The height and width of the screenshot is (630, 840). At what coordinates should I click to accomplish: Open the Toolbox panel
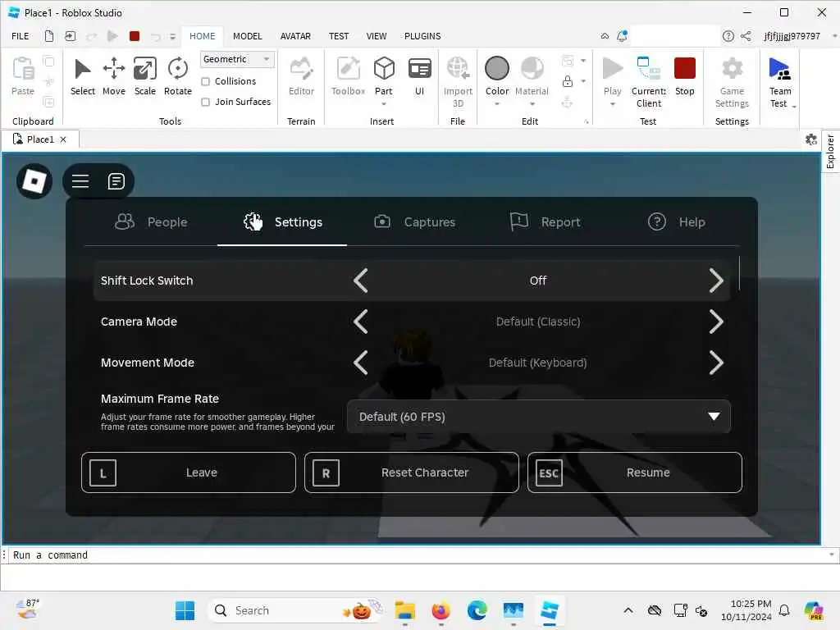[x=348, y=76]
